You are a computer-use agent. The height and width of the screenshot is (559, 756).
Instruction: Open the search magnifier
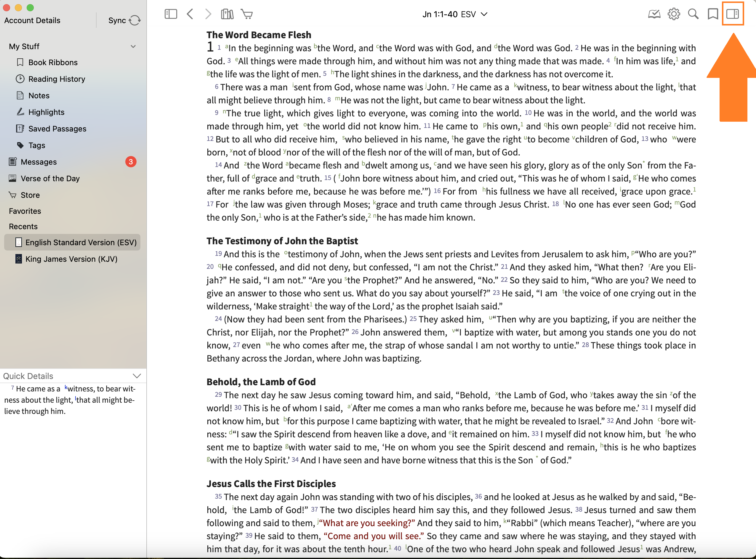coord(693,14)
